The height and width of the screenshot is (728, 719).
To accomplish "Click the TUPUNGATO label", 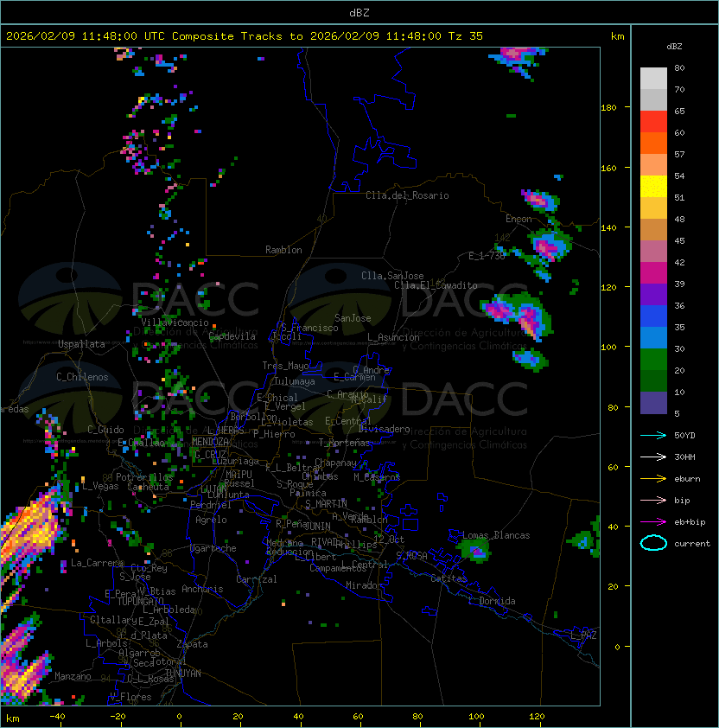I will click(140, 601).
